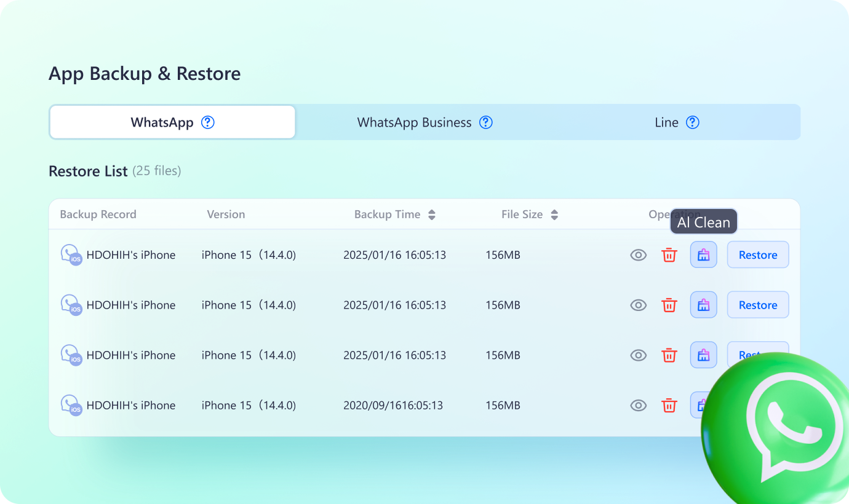849x504 pixels.
Task: Switch to the WhatsApp tab
Action: point(172,122)
